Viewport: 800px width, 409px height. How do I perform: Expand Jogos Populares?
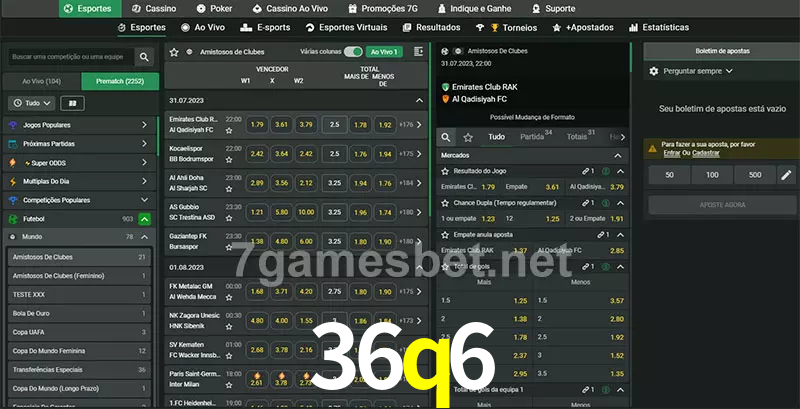click(x=80, y=125)
